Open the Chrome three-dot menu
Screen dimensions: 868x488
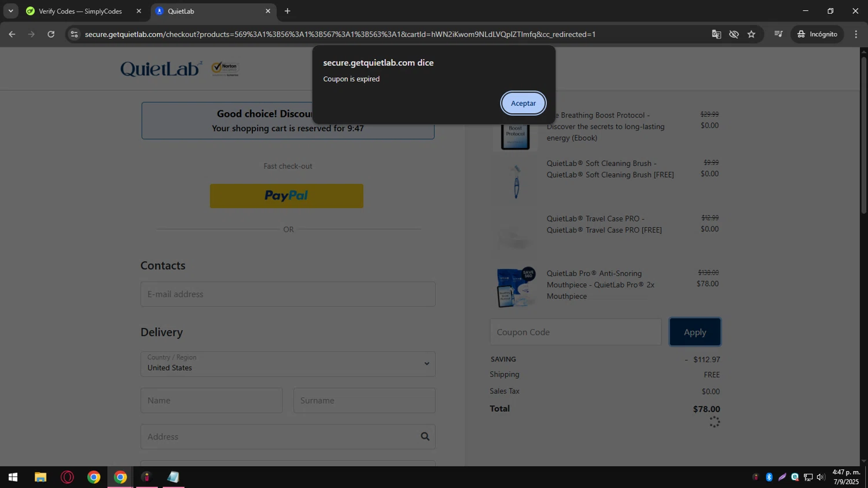click(856, 34)
